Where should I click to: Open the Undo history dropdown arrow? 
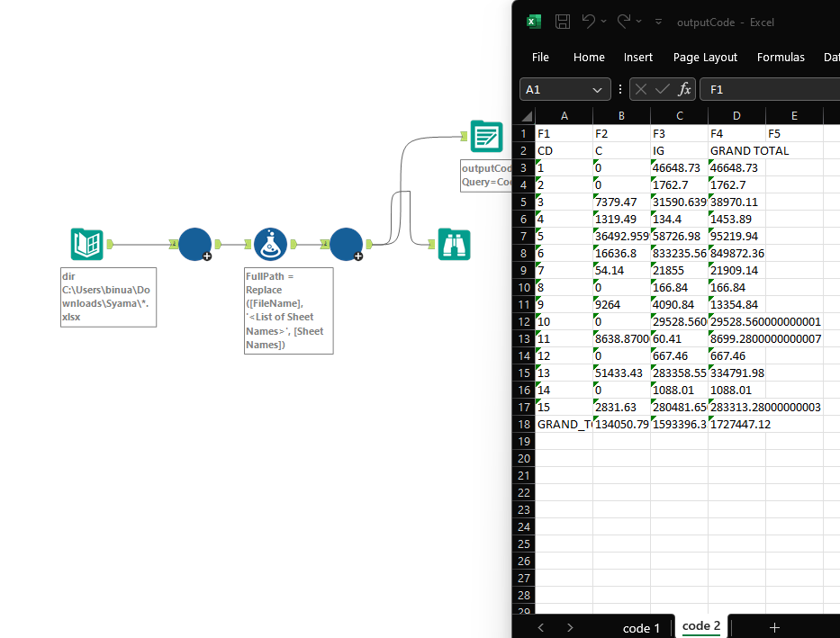click(604, 22)
